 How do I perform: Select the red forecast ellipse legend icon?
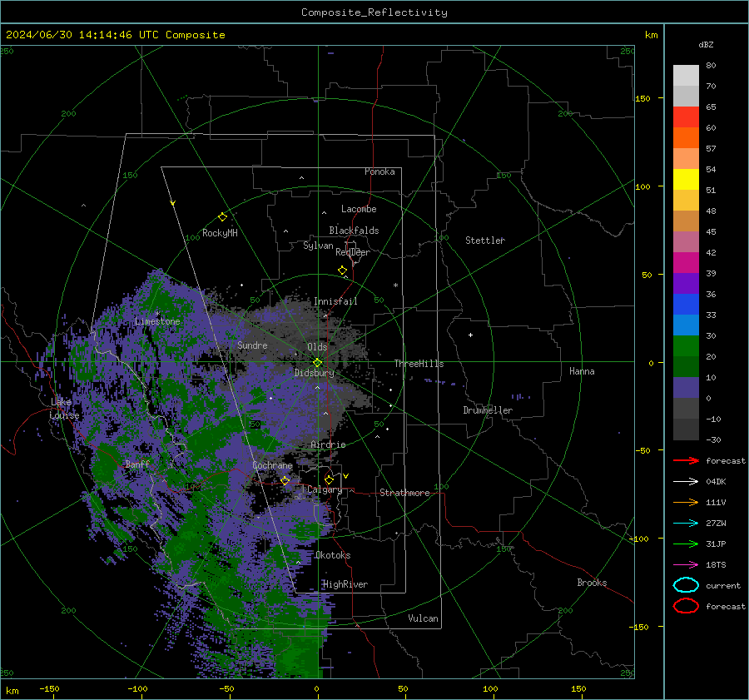686,606
